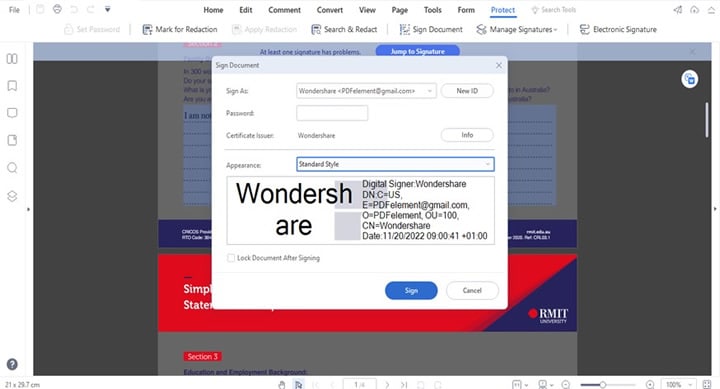
Task: Collapse the ribbon with the caret icon
Action: pyautogui.click(x=711, y=10)
